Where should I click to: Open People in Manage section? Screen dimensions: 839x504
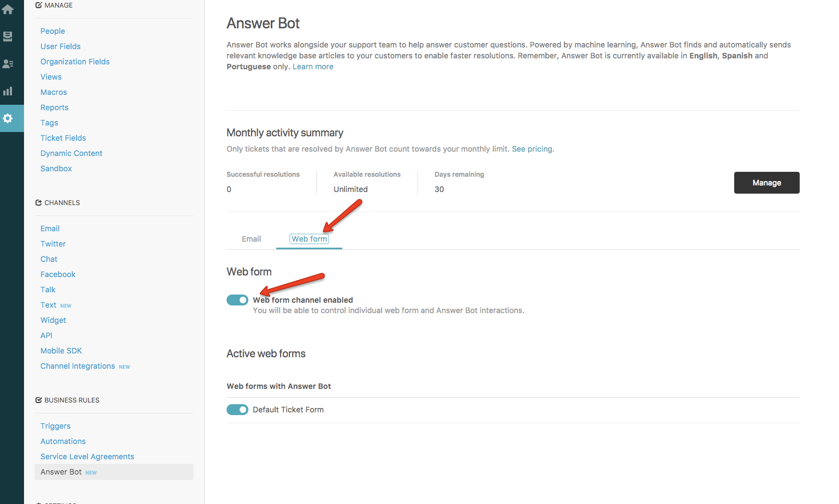pos(52,31)
